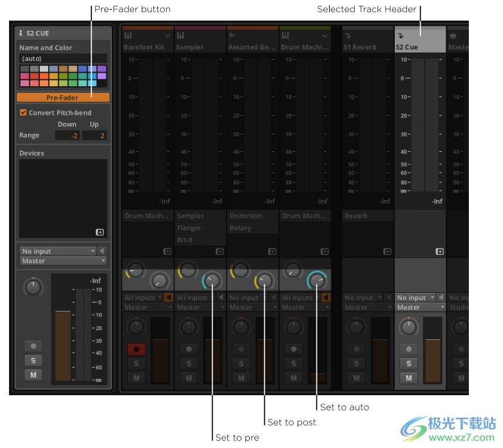Image resolution: width=503 pixels, height=448 pixels.
Task: Click the S2 Cue pan knob
Action: click(x=409, y=327)
